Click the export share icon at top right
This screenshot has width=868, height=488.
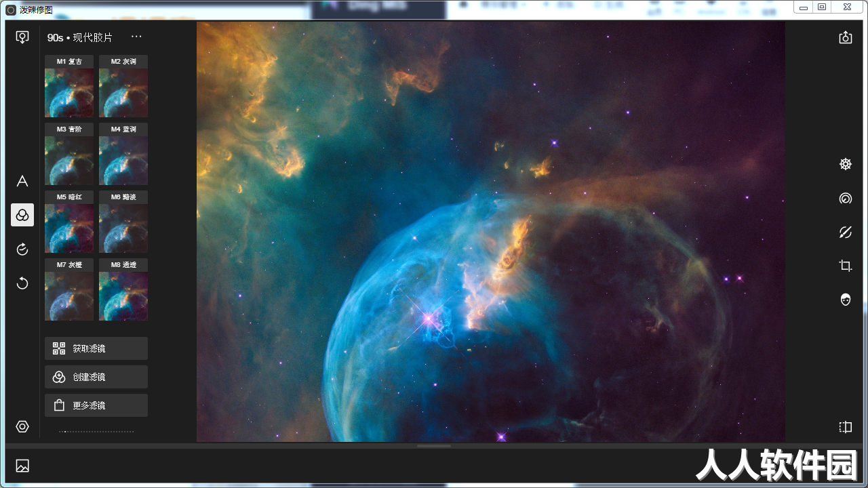click(845, 37)
